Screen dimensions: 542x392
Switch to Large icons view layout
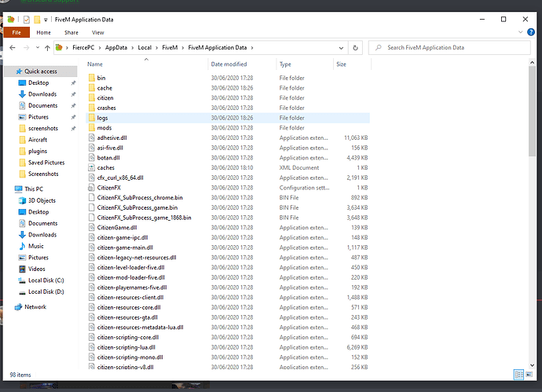(x=529, y=375)
